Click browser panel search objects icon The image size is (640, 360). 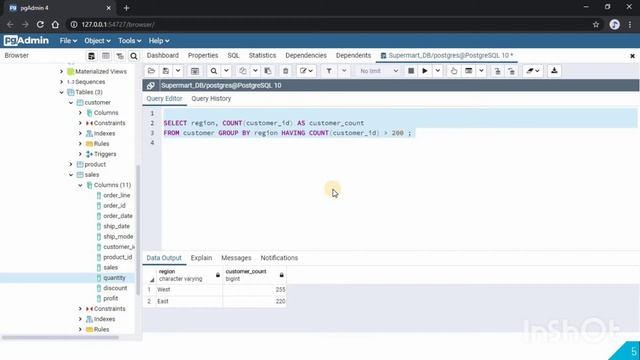[133, 56]
